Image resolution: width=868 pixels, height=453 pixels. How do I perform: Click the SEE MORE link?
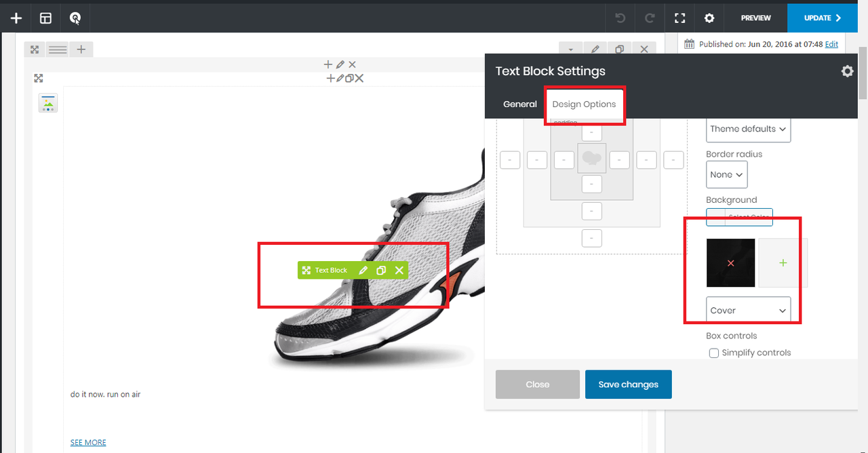(x=88, y=443)
